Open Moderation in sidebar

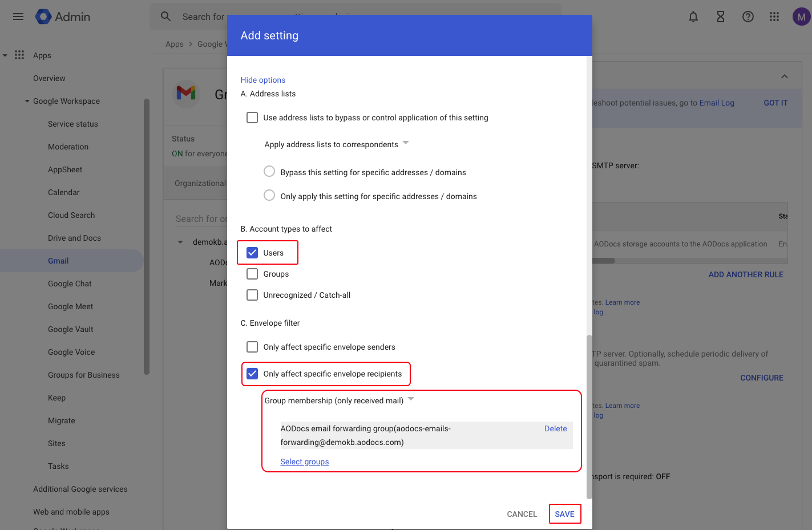(68, 147)
